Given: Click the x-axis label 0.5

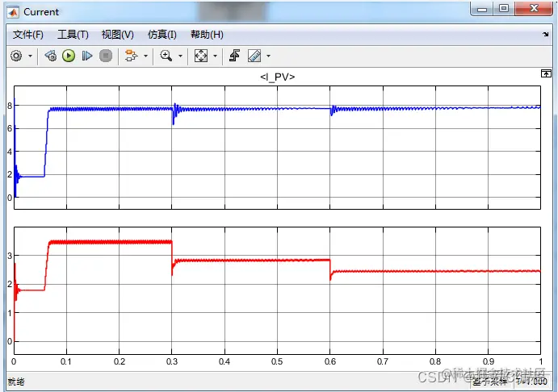Looking at the screenshot, I should coord(277,362).
